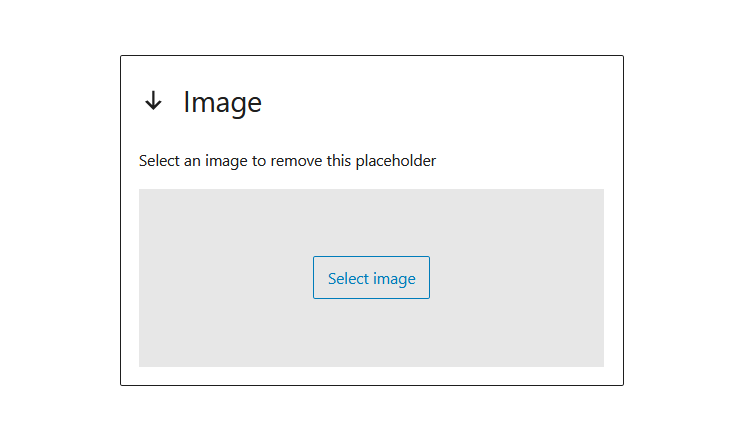Click the letter 'I' of Image title
Image resolution: width=738 pixels, height=435 pixels.
pyautogui.click(x=186, y=102)
